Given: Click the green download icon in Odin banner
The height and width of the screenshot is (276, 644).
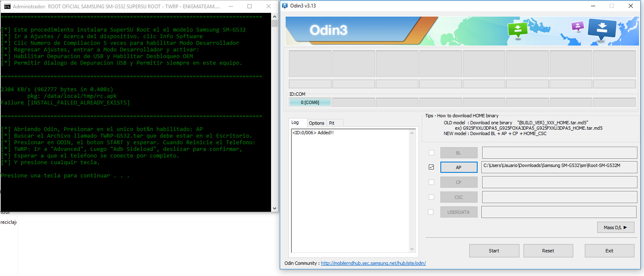Looking at the screenshot, I should (x=517, y=30).
